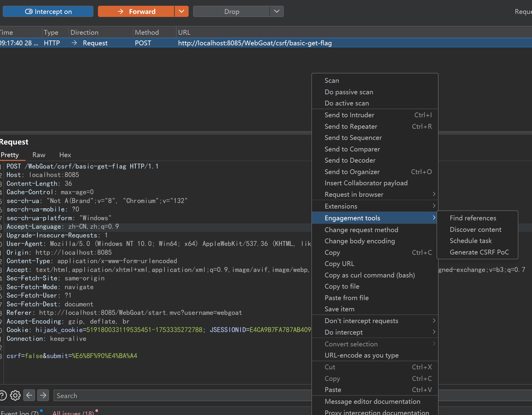
Task: Click the Content-Type header line
Action: [x=92, y=261]
